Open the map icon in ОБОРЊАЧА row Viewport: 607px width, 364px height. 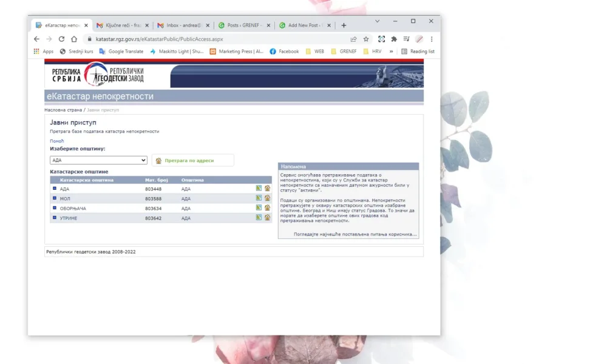tap(259, 207)
